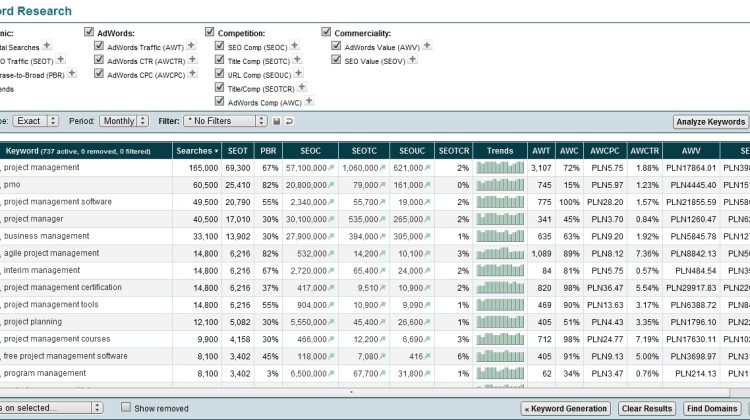Click the plus icon next to Title/Comp (SEOTCR)
The width and height of the screenshot is (750, 420).
[x=302, y=87]
